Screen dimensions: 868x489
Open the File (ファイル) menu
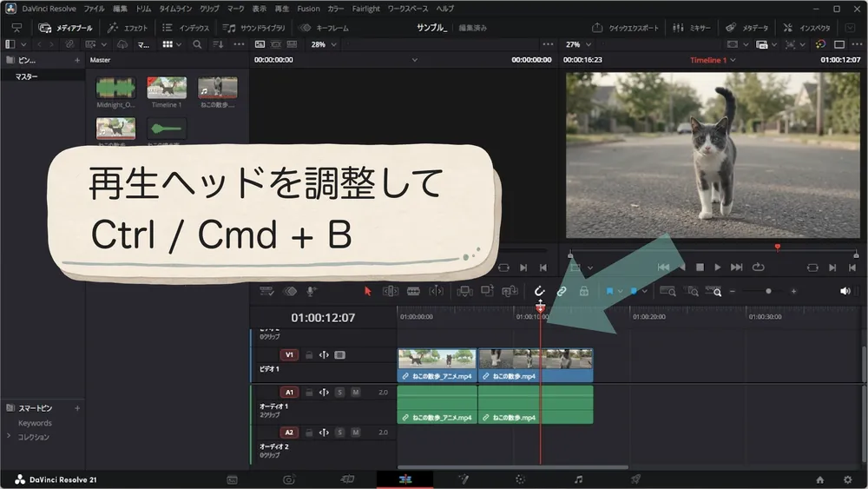pyautogui.click(x=94, y=9)
